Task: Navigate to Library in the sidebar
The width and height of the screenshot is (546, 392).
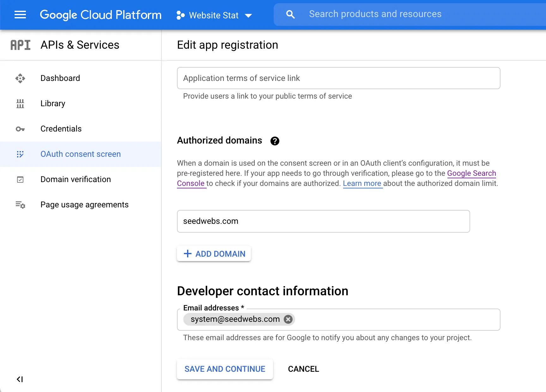Action: click(x=52, y=103)
